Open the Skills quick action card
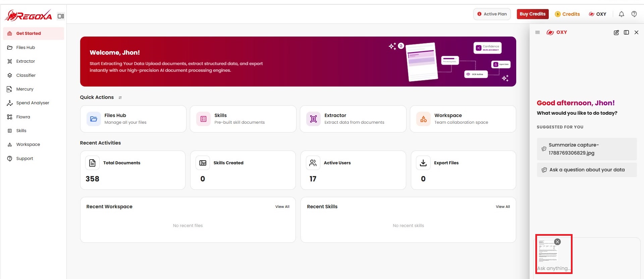This screenshot has width=644, height=279. click(243, 119)
